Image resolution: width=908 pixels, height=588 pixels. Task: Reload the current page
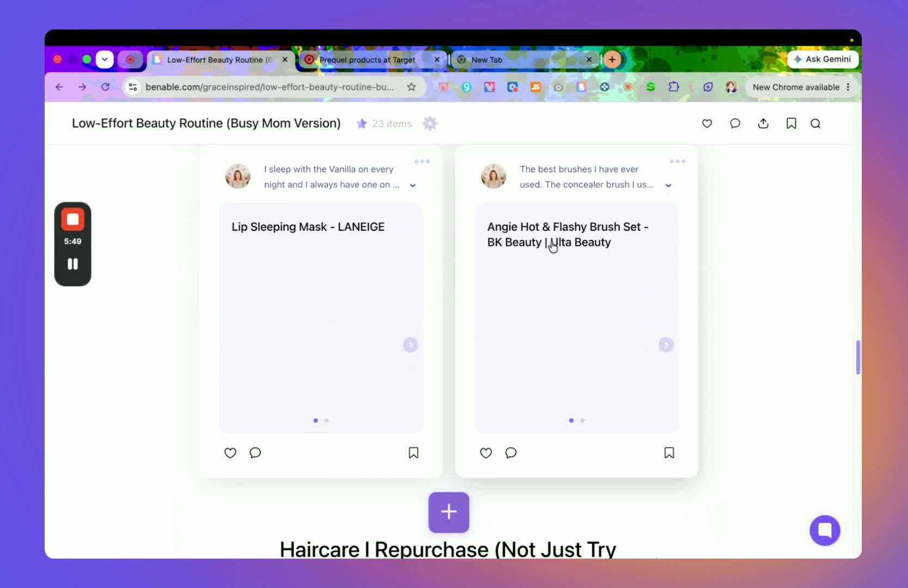105,87
